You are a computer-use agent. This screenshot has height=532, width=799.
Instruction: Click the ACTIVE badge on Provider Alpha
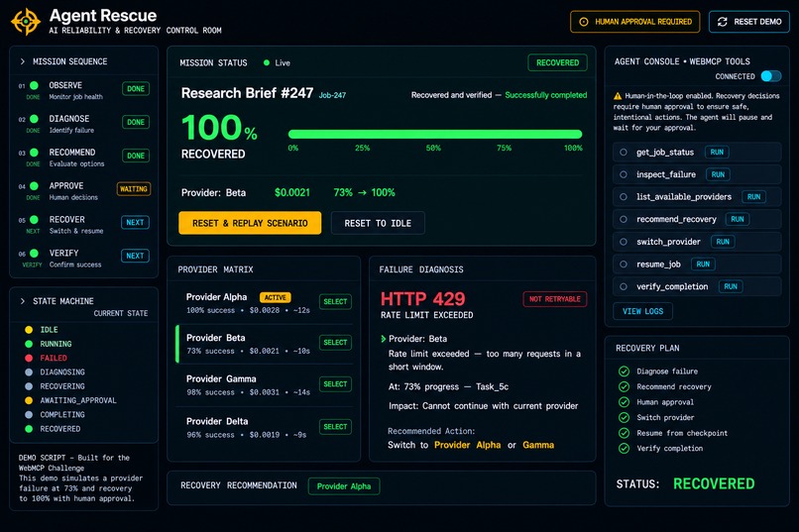276,297
